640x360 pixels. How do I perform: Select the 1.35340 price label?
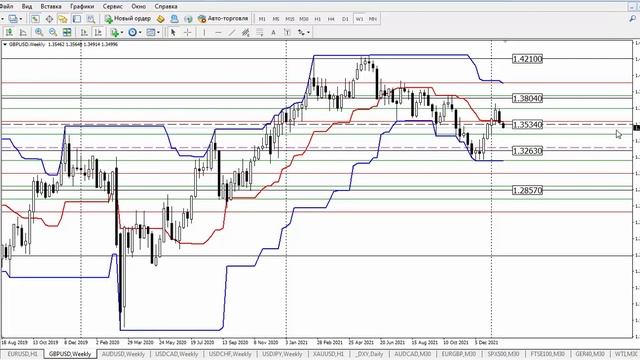tap(527, 124)
